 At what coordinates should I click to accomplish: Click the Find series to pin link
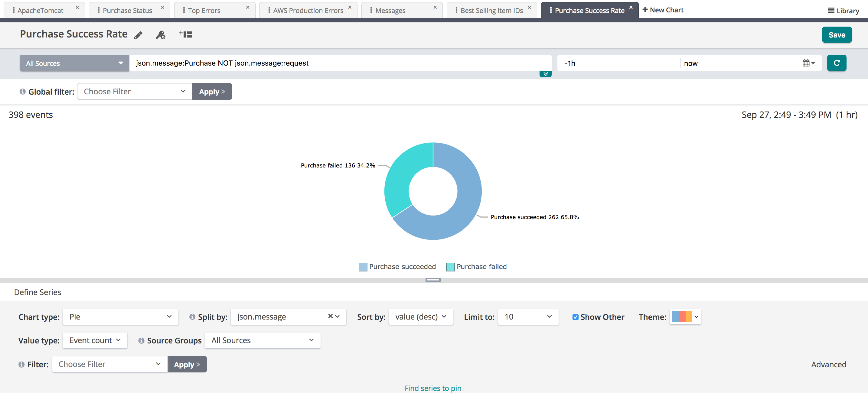(433, 388)
